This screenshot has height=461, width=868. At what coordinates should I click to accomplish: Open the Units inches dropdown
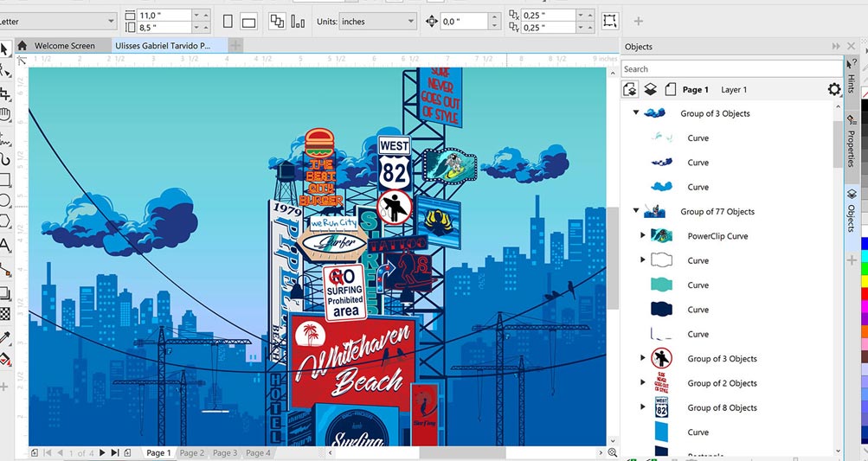click(x=411, y=22)
